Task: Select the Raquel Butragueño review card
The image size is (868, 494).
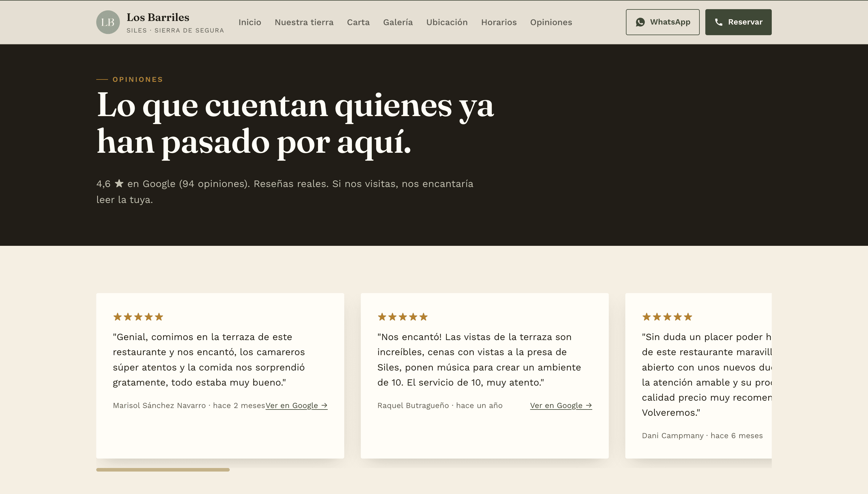Action: [484, 376]
